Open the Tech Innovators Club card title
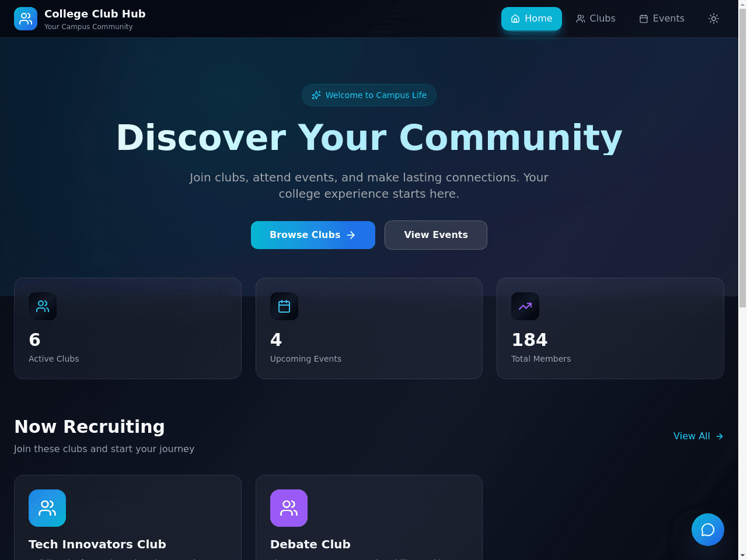The image size is (747, 560). [x=97, y=544]
